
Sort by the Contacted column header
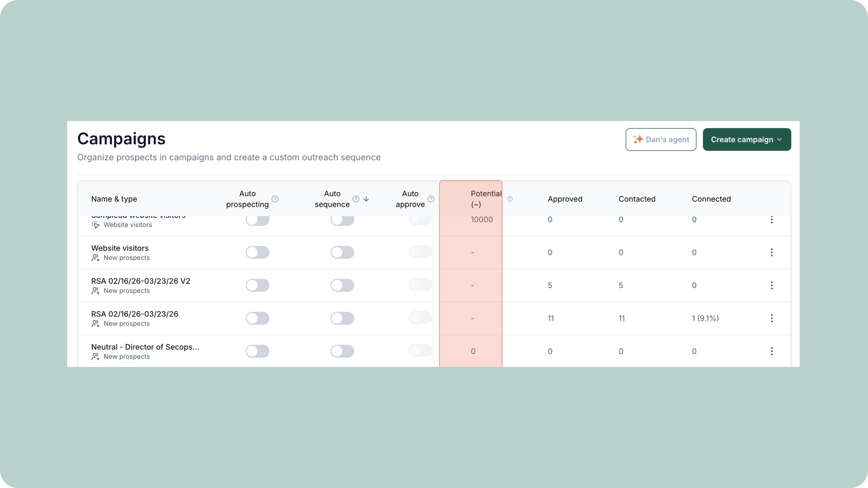[637, 199]
